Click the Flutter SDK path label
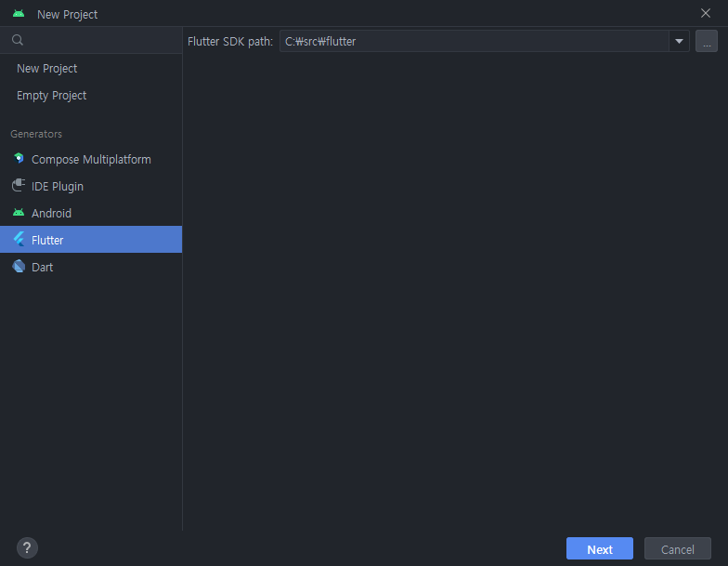The height and width of the screenshot is (566, 728). point(230,41)
